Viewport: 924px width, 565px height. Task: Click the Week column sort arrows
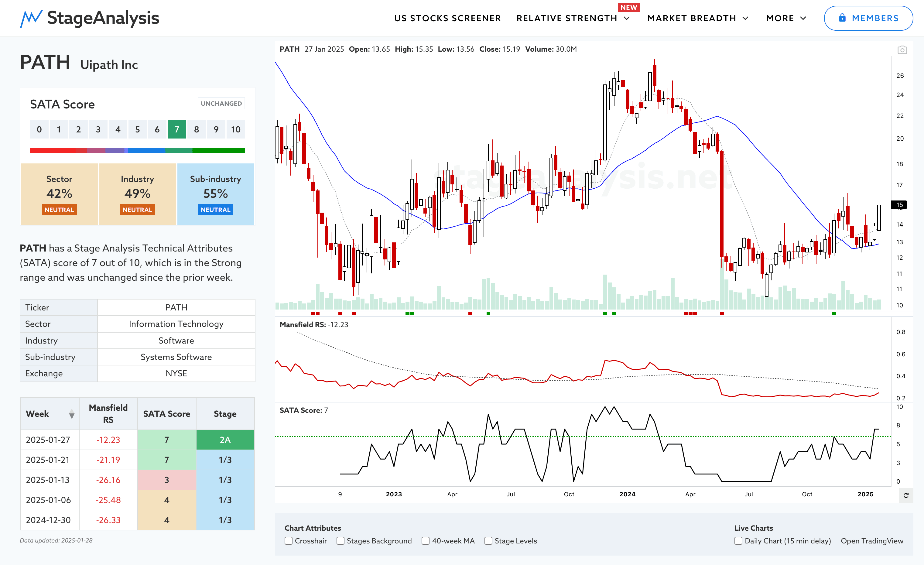(x=72, y=414)
